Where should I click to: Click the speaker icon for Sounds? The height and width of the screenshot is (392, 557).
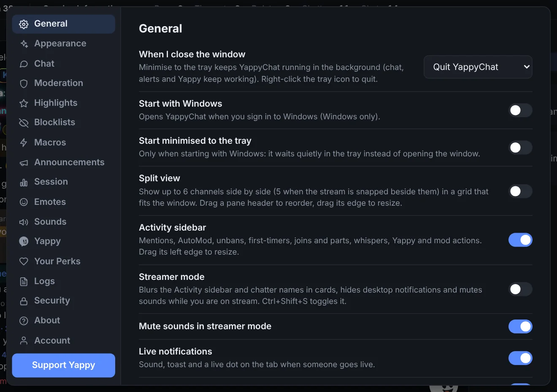24,222
